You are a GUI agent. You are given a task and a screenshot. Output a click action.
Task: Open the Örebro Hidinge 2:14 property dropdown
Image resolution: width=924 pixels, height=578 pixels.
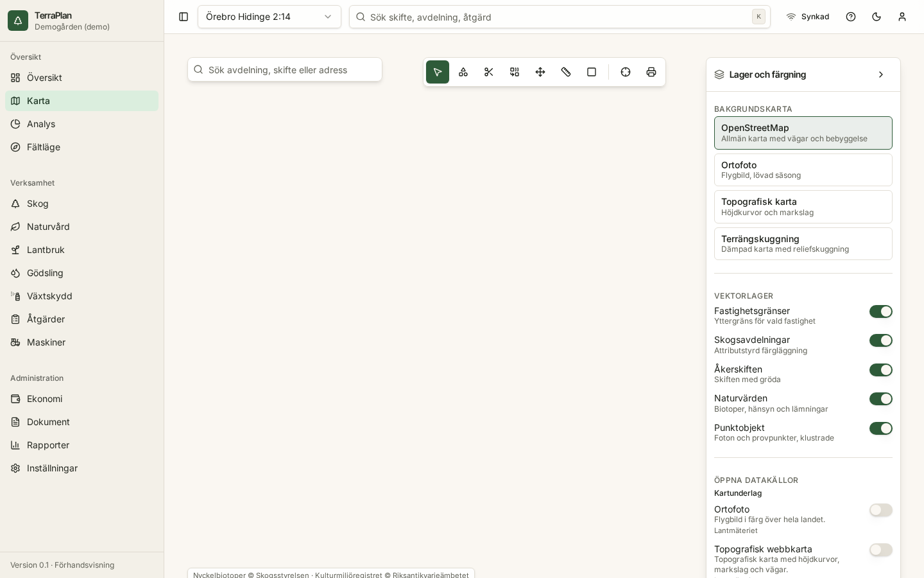point(269,17)
